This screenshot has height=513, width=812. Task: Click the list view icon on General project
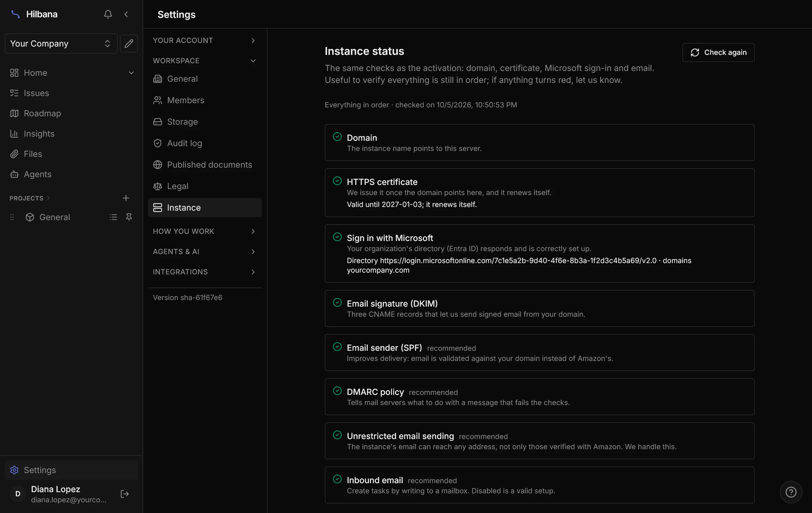point(113,217)
